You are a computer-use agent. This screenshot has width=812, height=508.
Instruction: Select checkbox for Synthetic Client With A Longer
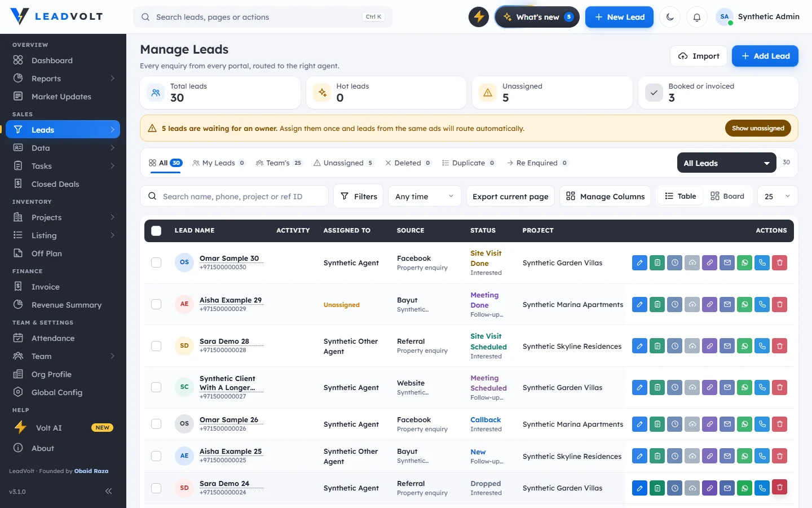pyautogui.click(x=156, y=387)
